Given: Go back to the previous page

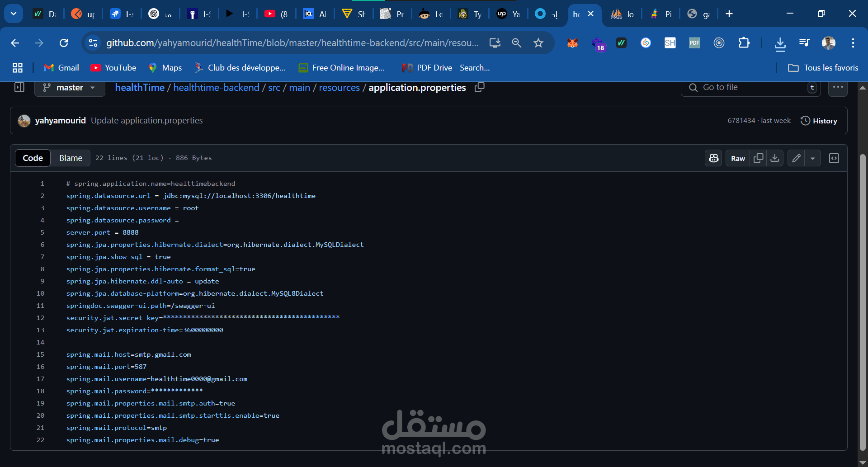Looking at the screenshot, I should coord(15,43).
